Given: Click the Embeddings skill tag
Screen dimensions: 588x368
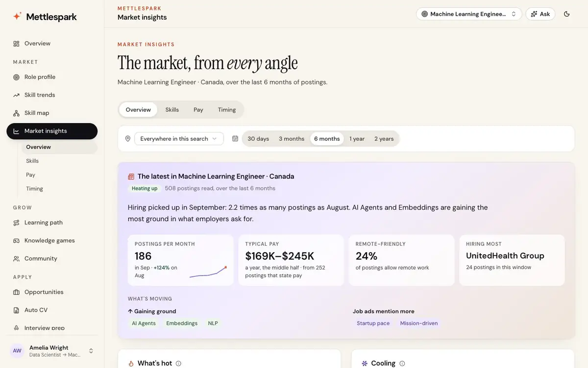Looking at the screenshot, I should pyautogui.click(x=182, y=323).
